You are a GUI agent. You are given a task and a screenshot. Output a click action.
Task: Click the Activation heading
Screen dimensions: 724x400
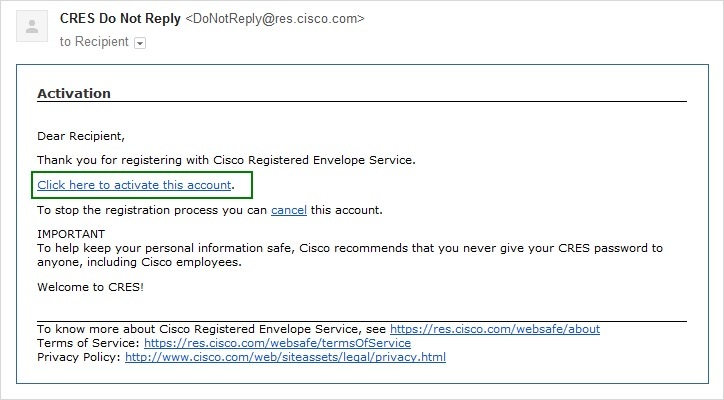(x=74, y=94)
